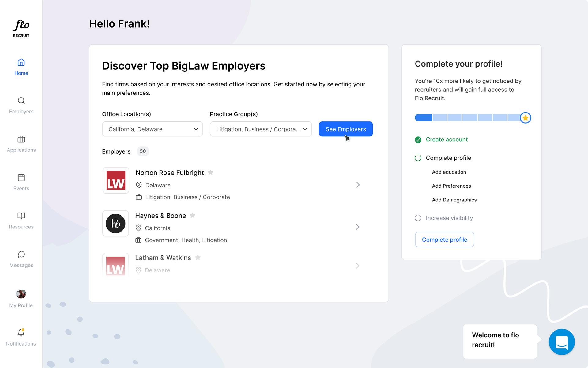Favorite Latham & Watkins with star
Image resolution: width=588 pixels, height=368 pixels.
(x=198, y=257)
